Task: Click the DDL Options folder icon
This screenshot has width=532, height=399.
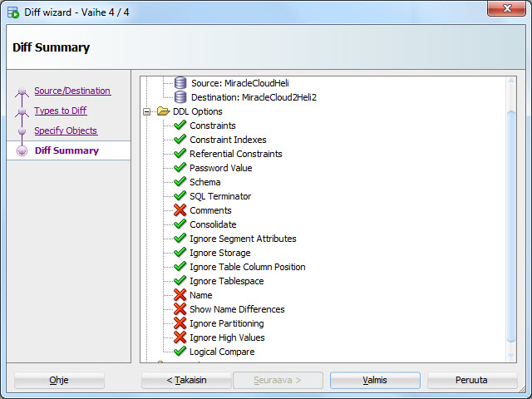Action: (x=163, y=111)
